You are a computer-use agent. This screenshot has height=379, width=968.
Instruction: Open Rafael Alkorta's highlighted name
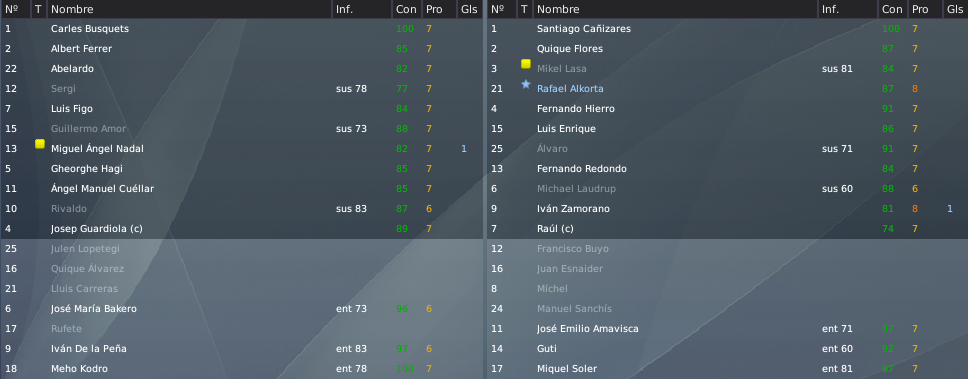(570, 89)
